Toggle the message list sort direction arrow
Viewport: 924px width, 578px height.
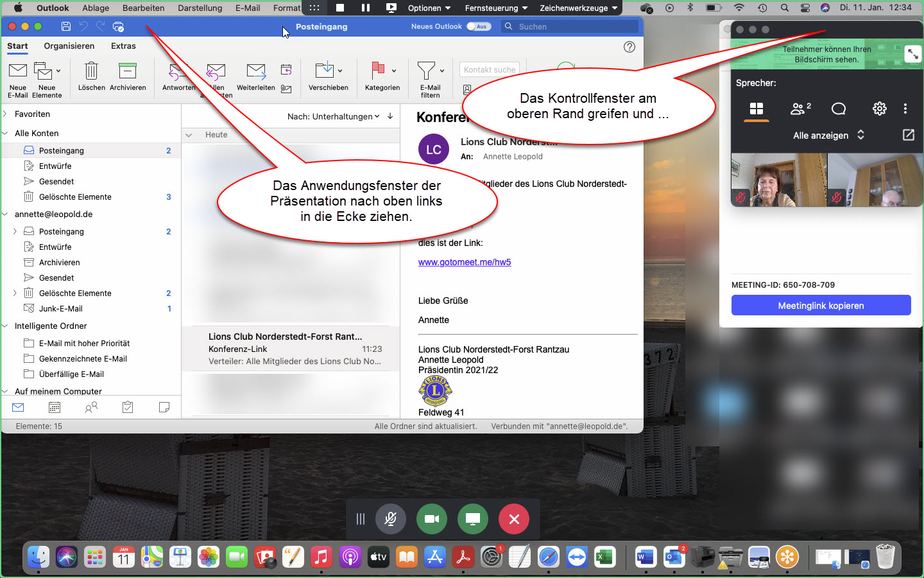[390, 116]
